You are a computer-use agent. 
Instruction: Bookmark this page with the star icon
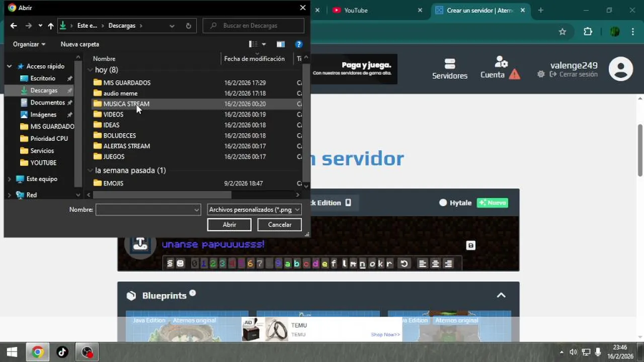(x=562, y=32)
